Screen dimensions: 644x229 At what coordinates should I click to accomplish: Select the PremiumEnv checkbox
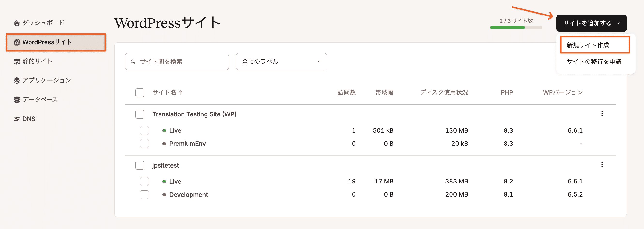tap(145, 144)
